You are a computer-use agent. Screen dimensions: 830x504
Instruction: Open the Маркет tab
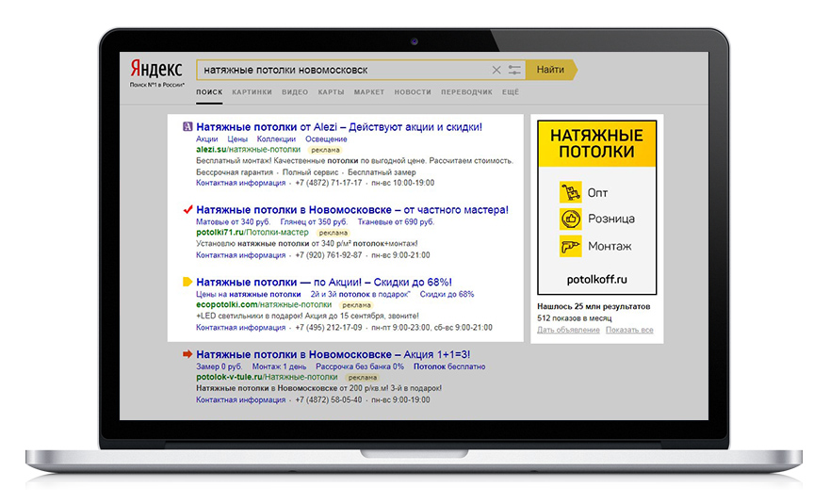[369, 92]
